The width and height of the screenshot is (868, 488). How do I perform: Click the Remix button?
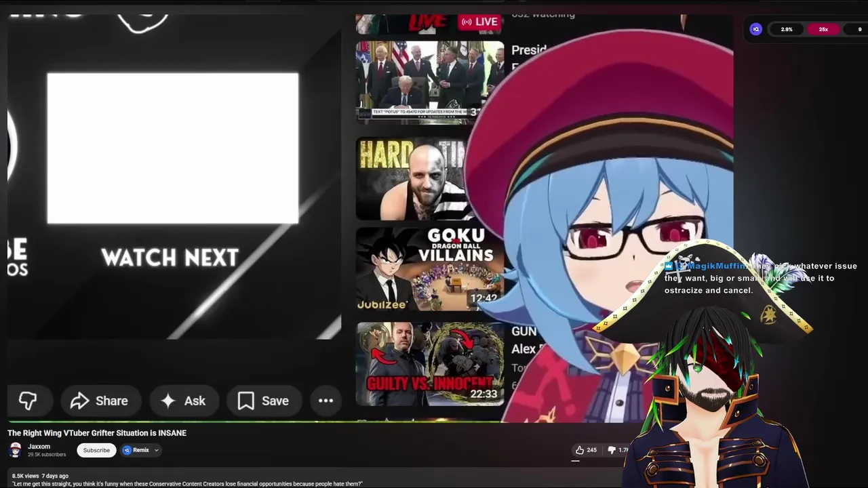[x=136, y=450]
